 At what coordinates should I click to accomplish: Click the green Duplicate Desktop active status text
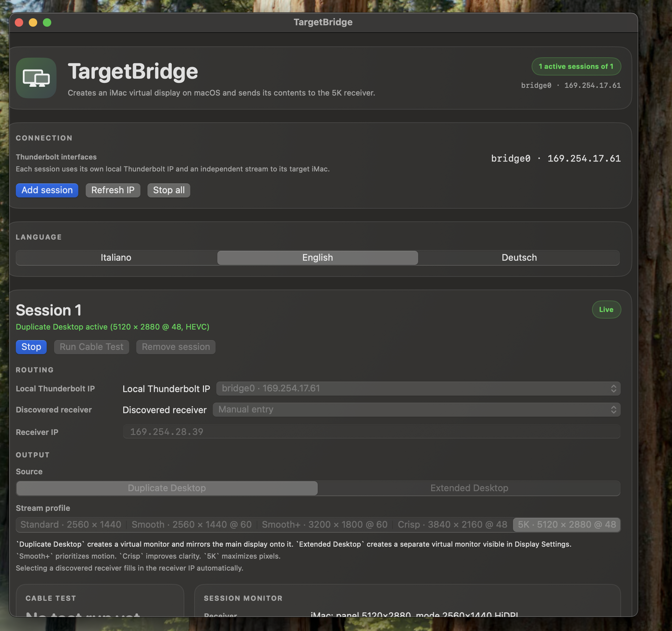(113, 327)
